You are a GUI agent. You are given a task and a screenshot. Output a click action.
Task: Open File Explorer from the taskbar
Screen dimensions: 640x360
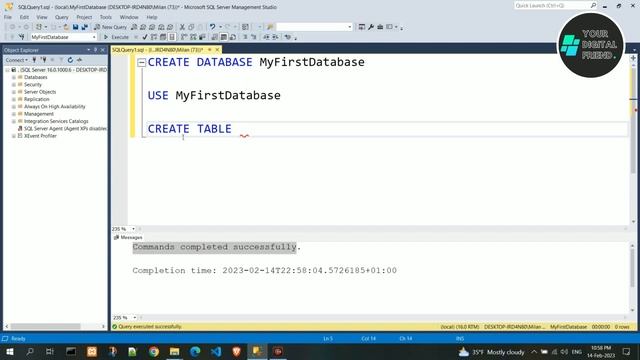[x=174, y=352]
